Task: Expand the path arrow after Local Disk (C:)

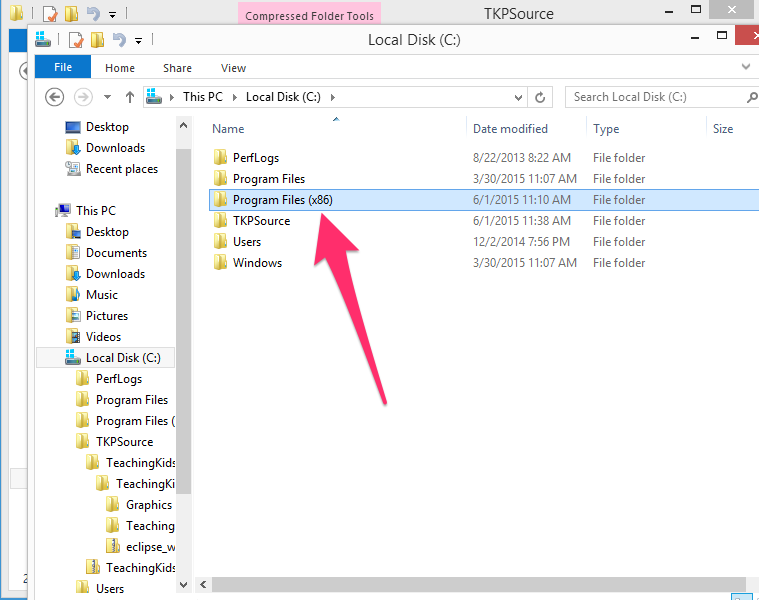Action: [333, 97]
